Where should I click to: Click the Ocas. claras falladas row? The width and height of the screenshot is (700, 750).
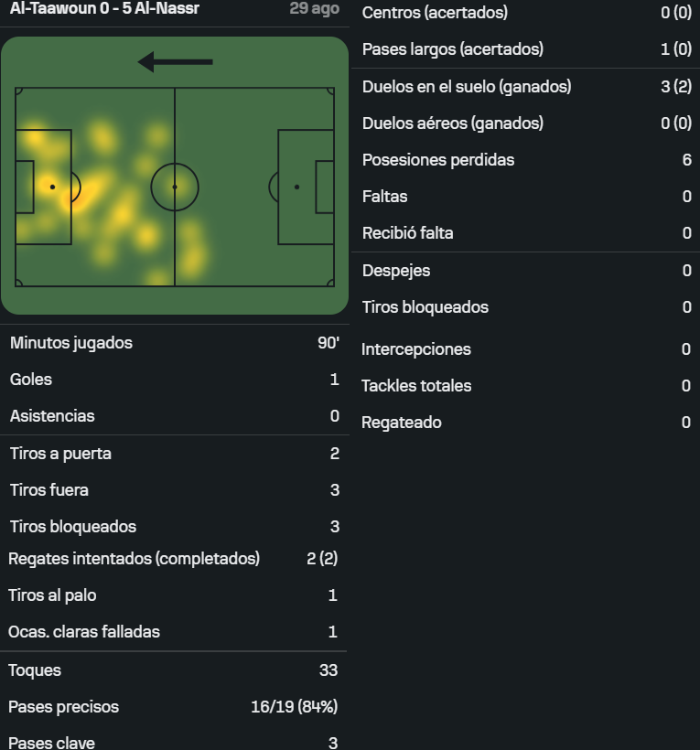point(173,632)
